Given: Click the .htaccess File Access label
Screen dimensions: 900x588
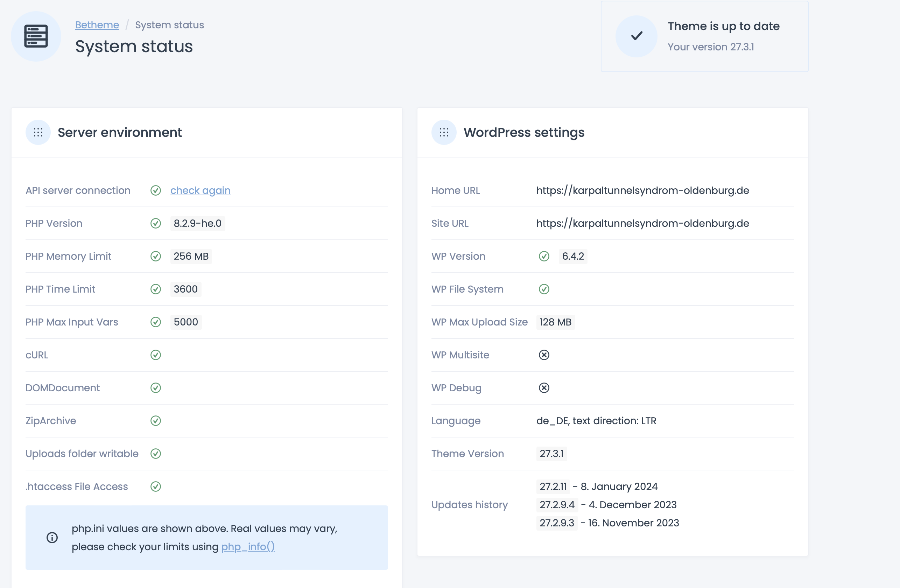Looking at the screenshot, I should tap(77, 486).
